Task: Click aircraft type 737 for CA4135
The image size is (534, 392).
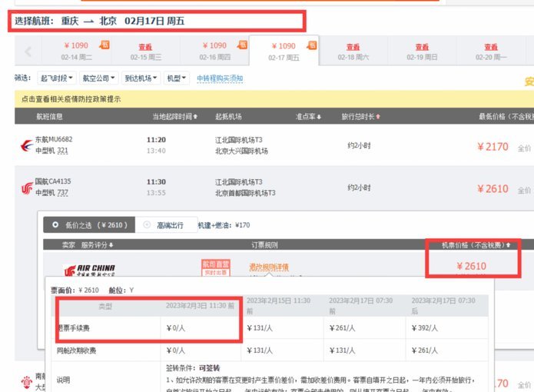Action: [62, 193]
